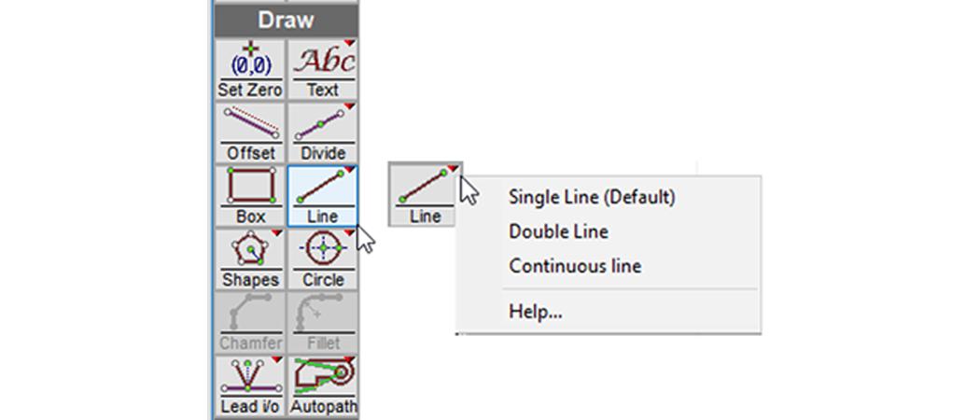
Task: Activate the Autopath tool
Action: click(x=323, y=385)
